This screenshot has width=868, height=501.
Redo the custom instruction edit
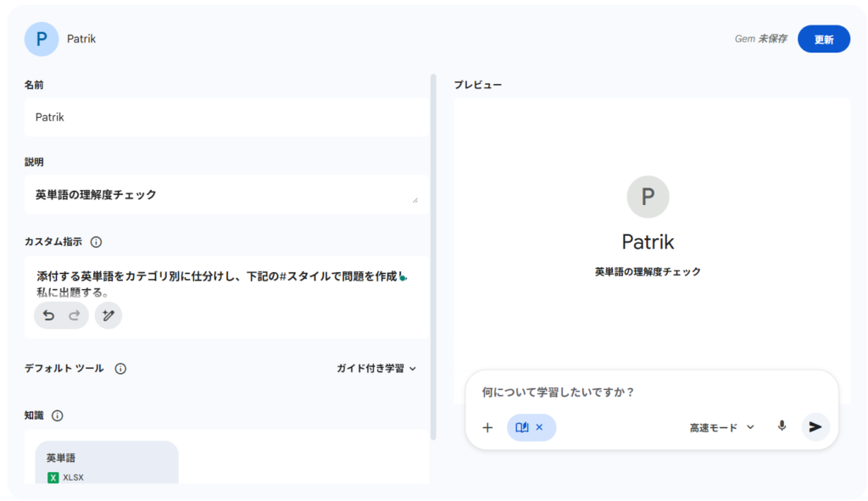tap(74, 315)
